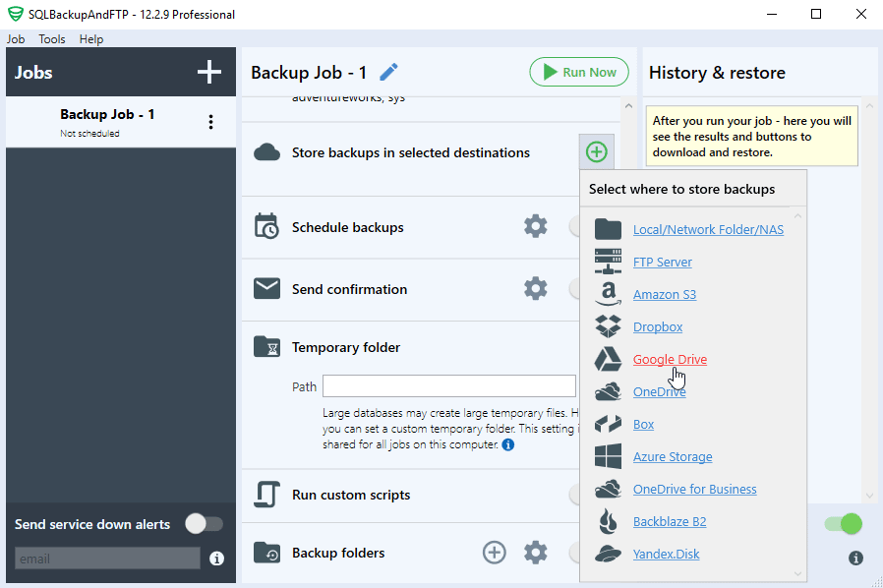Pick the Yandex.Disk link
The image size is (883, 588).
667,555
